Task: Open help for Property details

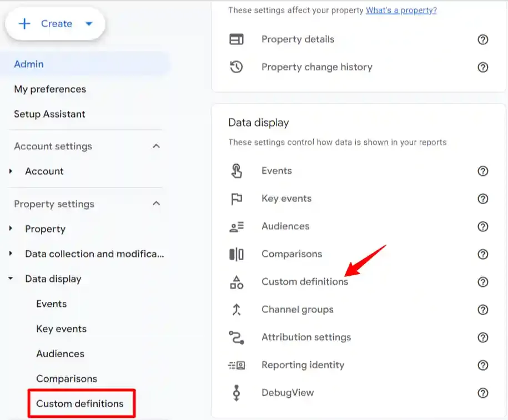Action: click(482, 39)
